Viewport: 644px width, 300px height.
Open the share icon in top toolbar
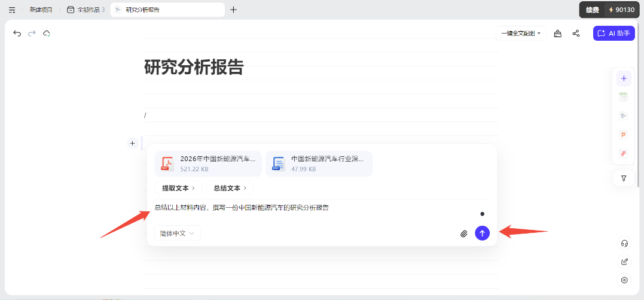tap(576, 34)
